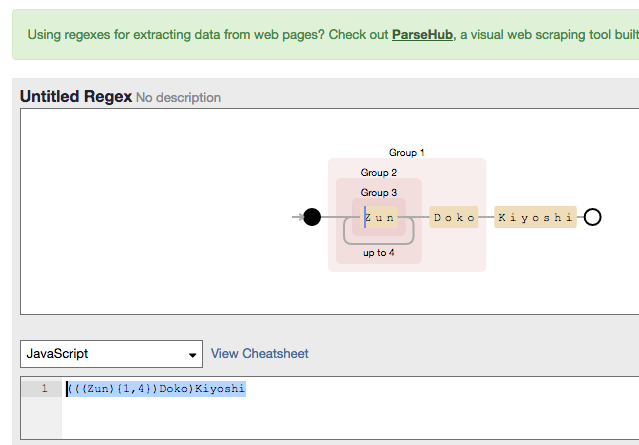
Task: Click the gray entry arrow before start node
Action: click(297, 217)
